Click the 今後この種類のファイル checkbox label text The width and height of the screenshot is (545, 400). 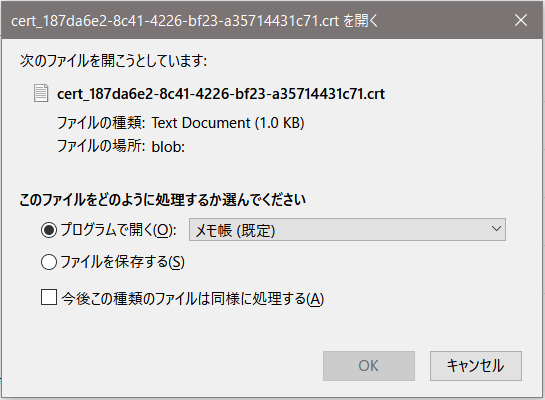[x=193, y=299]
